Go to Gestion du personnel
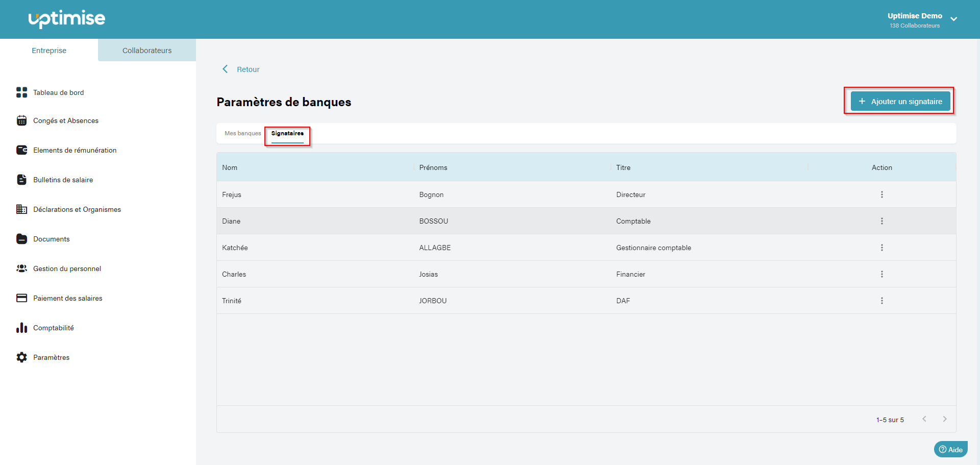 [67, 268]
